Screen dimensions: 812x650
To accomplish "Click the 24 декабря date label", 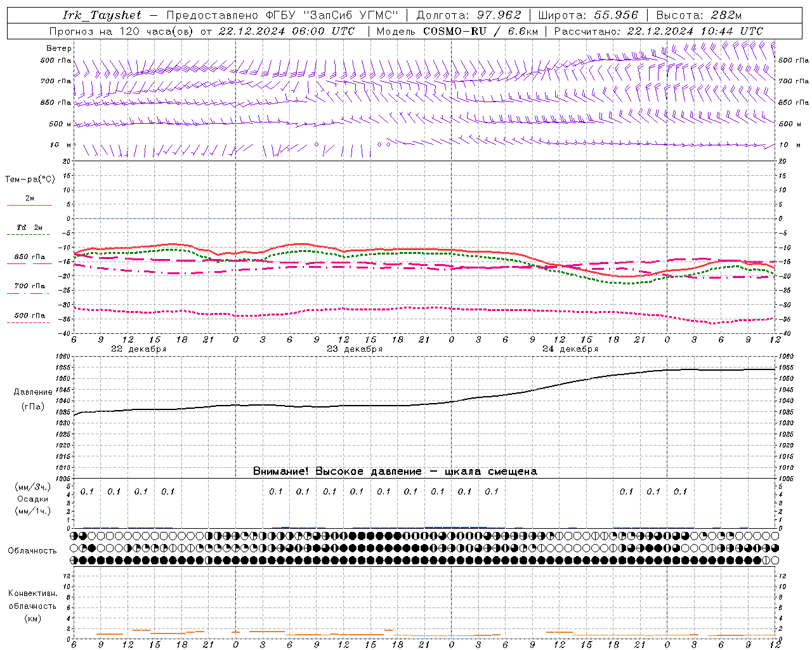I will [570, 349].
